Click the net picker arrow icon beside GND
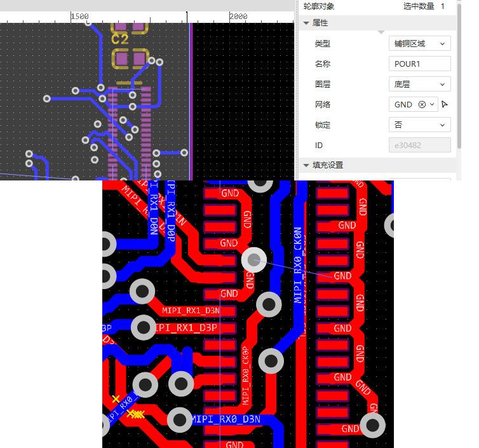 pyautogui.click(x=445, y=105)
